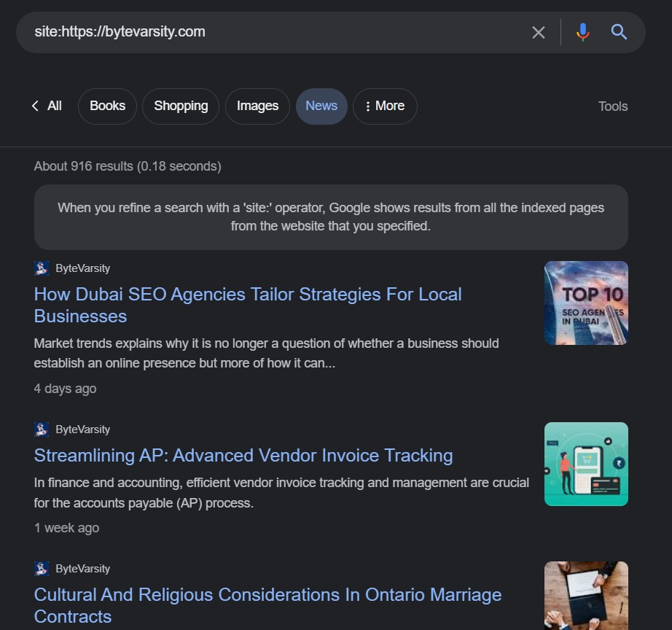Click the contract signing photo thumbnail
This screenshot has height=630, width=672.
586,596
